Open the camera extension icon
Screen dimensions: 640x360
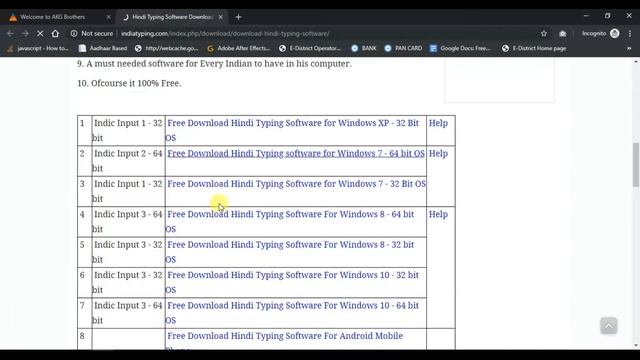click(562, 33)
